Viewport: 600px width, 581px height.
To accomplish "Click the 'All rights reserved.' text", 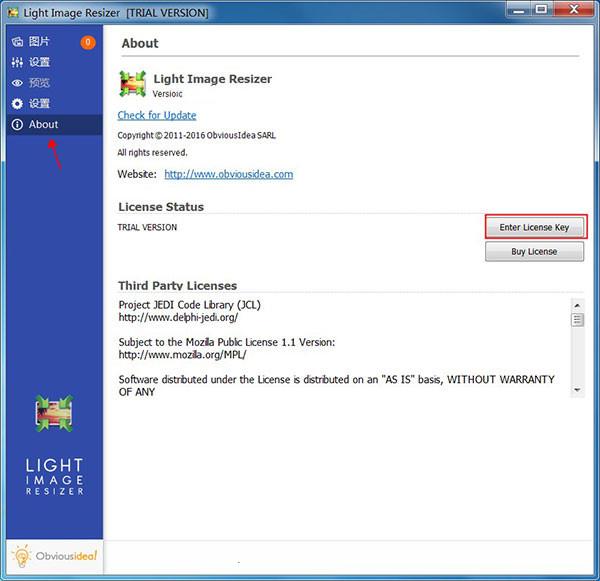I will (x=152, y=152).
